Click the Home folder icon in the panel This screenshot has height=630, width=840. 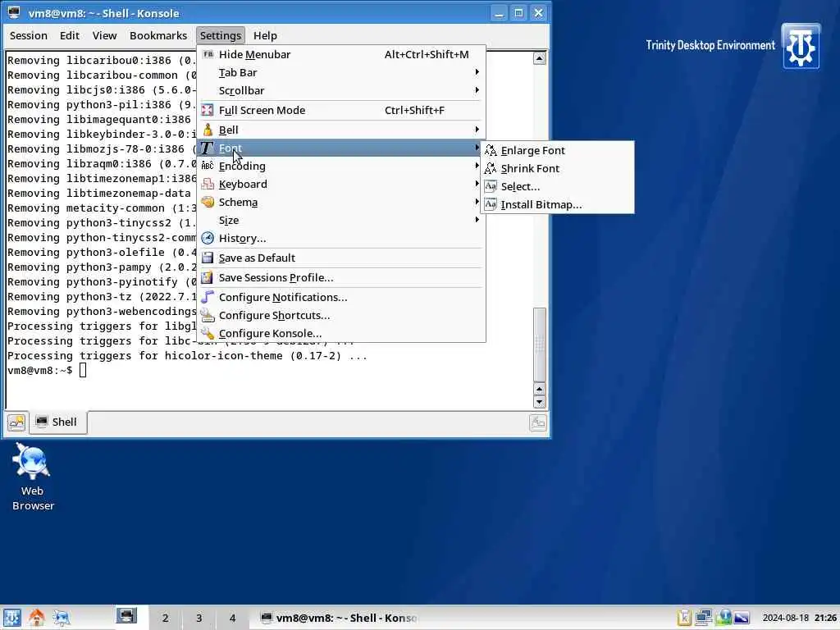click(37, 618)
